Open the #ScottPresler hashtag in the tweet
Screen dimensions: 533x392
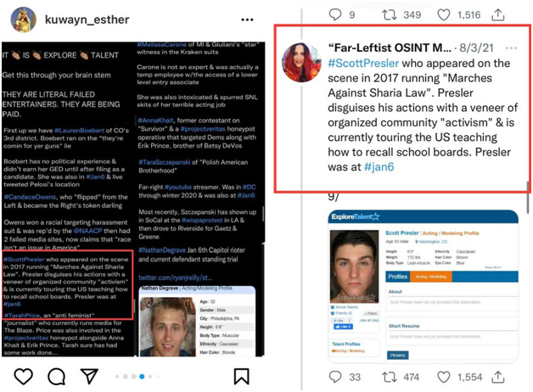[363, 63]
